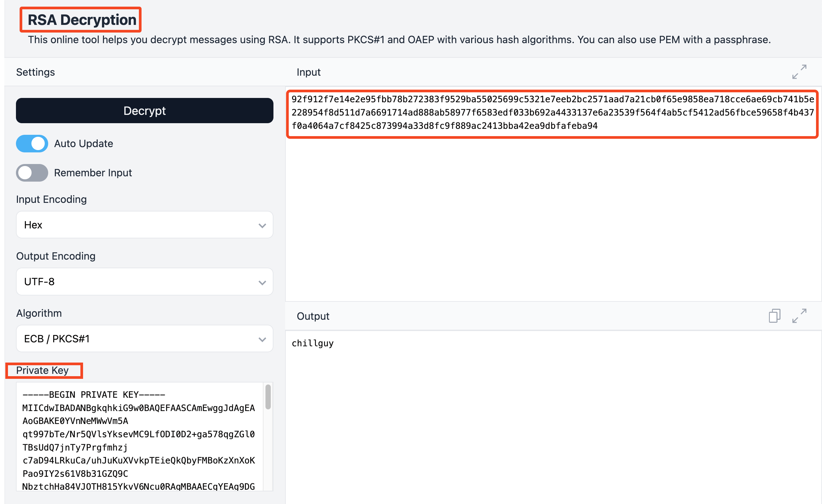
Task: Expand the Output panel to fullscreen
Action: 799,316
